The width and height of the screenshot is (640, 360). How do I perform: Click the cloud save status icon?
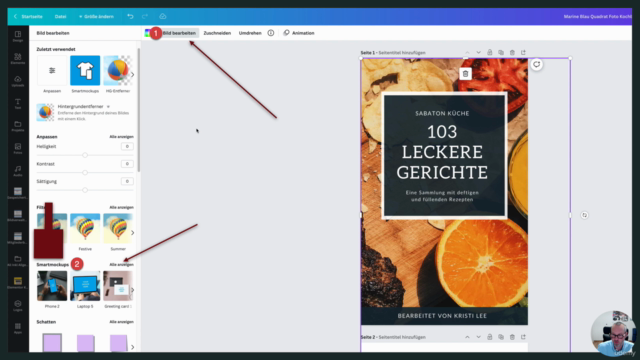click(162, 16)
